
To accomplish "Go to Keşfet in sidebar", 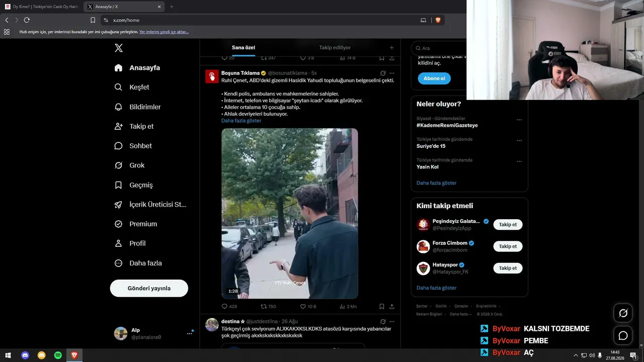I will (x=132, y=87).
